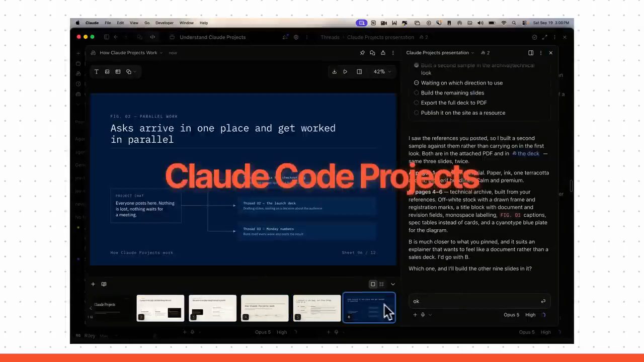Switch to grid view of slides
The image size is (644, 362).
[381, 284]
